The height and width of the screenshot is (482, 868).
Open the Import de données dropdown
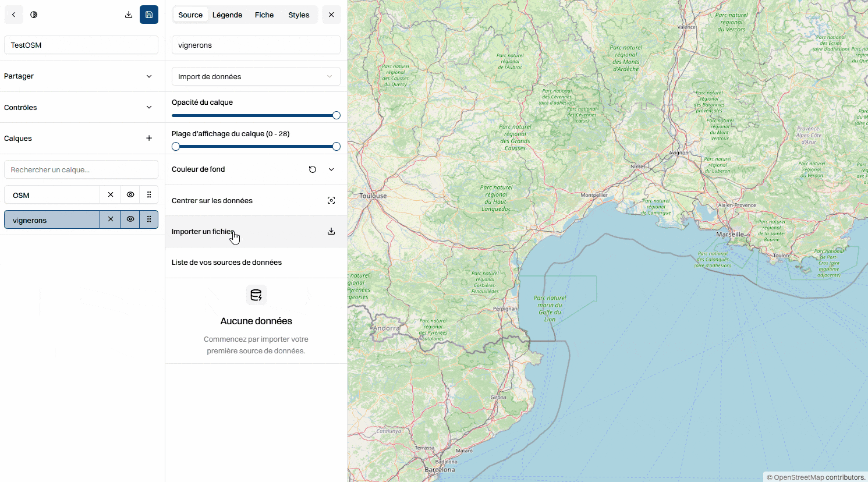(256, 76)
